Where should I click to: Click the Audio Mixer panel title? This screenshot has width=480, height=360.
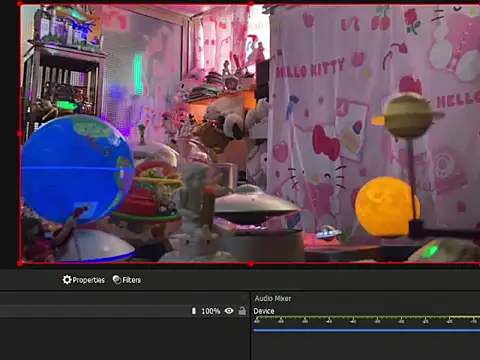click(273, 298)
